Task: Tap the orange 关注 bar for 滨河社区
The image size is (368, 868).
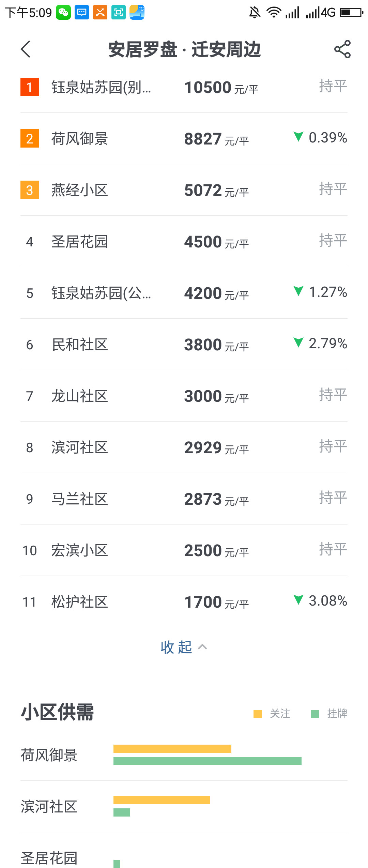Action: 162,800
